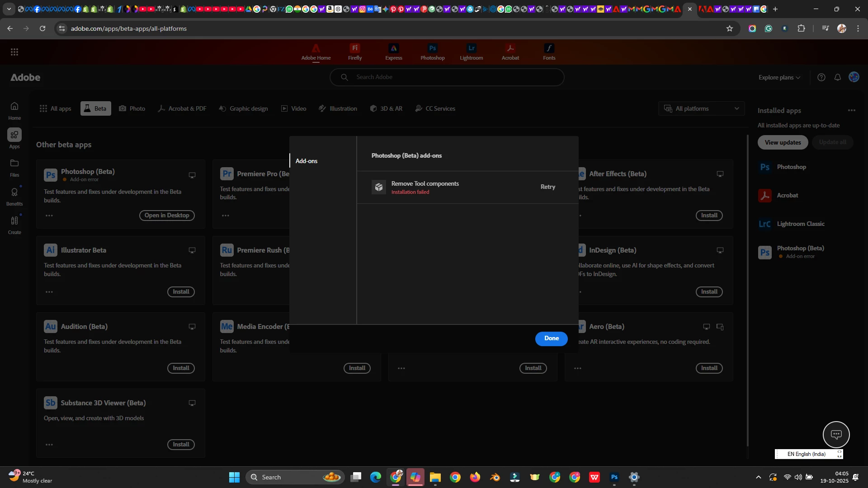
Task: Select the Add-ons tab in dialog
Action: (x=307, y=161)
